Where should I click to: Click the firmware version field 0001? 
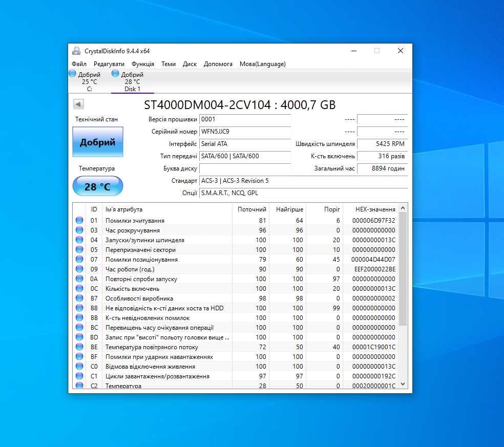[245, 119]
